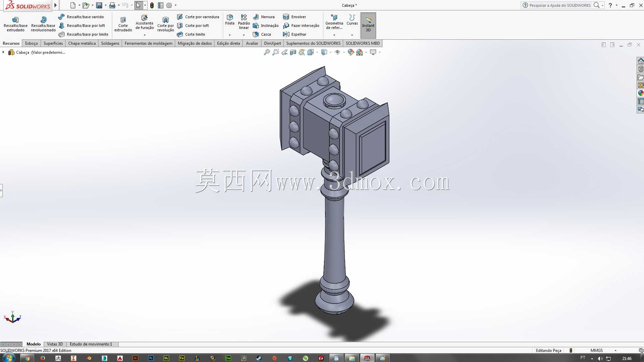Open Geometria de referência tool
Image resolution: width=644 pixels, height=362 pixels.
point(334,22)
